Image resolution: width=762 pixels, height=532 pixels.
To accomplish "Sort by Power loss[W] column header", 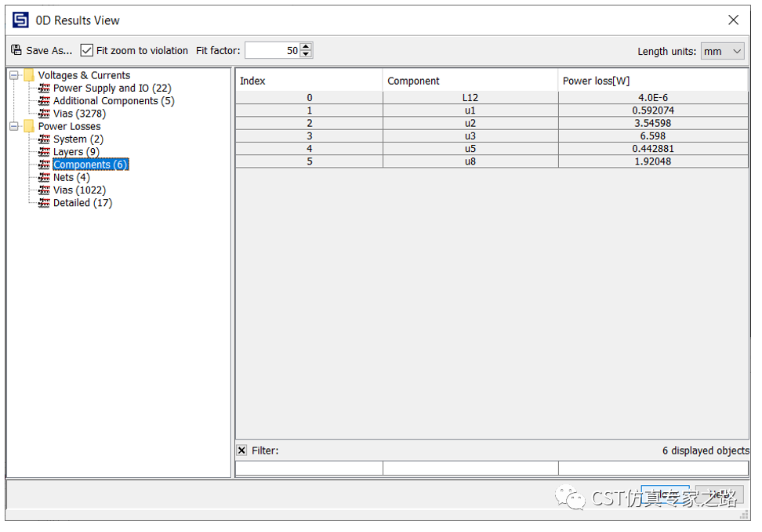I will (x=653, y=81).
